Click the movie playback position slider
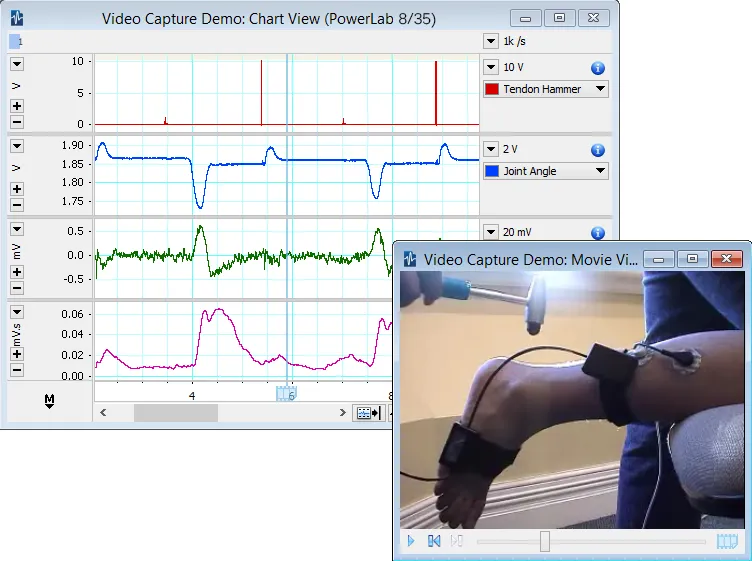 (x=545, y=541)
